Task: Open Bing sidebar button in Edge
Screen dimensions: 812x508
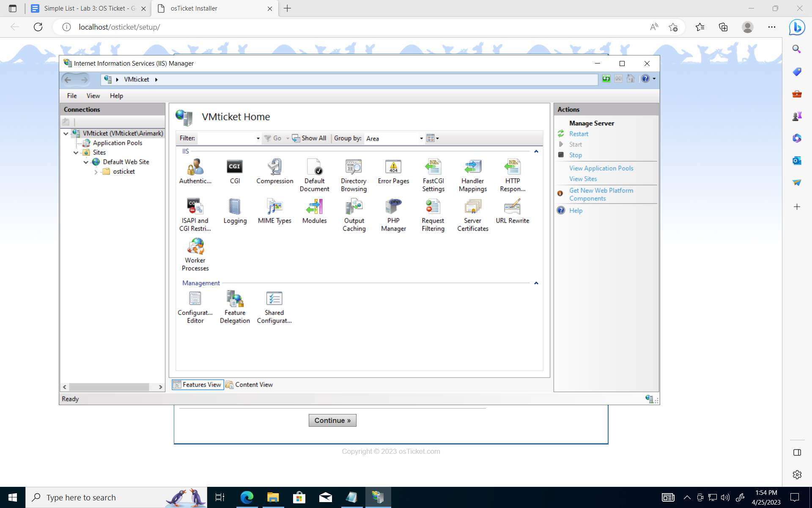Action: point(797,27)
